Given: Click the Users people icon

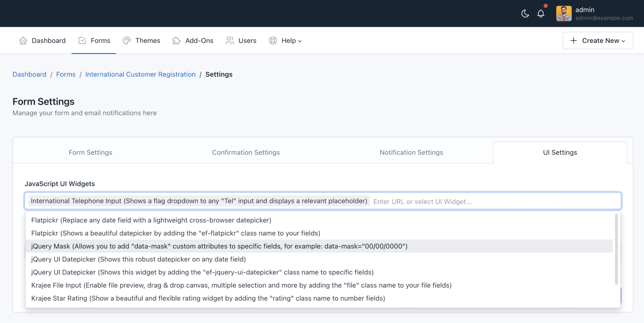Looking at the screenshot, I should 230,41.
